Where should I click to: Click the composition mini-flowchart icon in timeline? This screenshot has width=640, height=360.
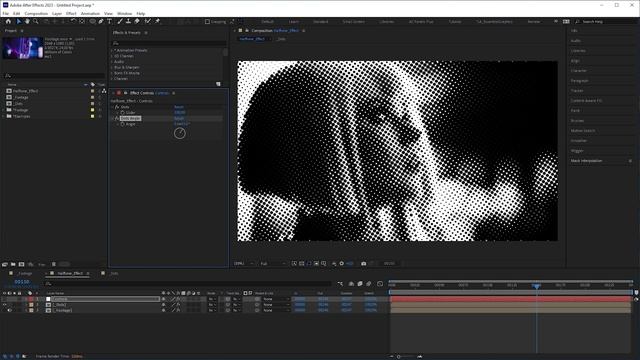click(340, 284)
